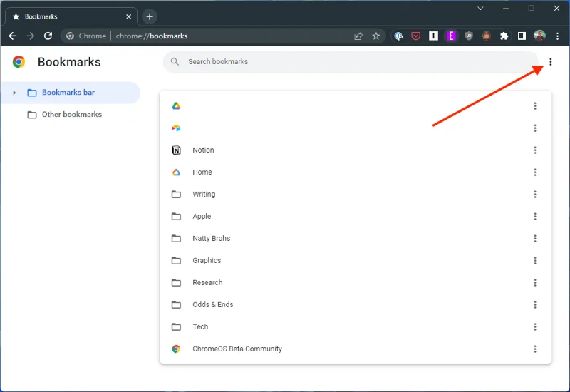Click the Pocket extension icon
Image resolution: width=570 pixels, height=392 pixels.
415,36
